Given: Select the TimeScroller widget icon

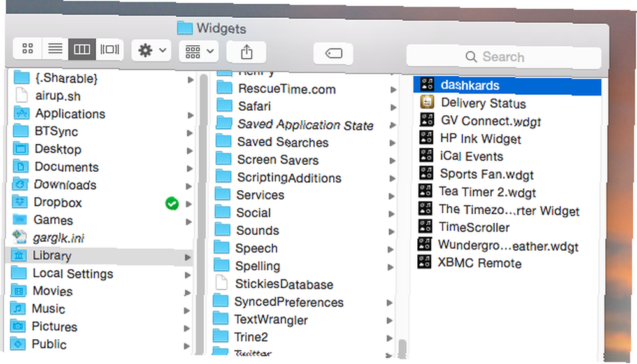Looking at the screenshot, I should coord(425,226).
